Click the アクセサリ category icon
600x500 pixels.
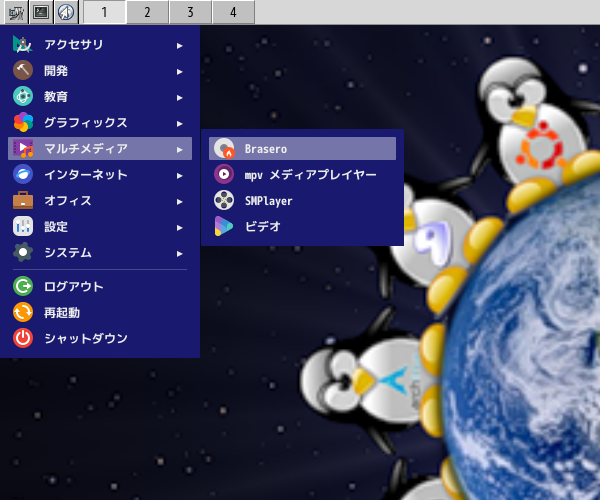pos(23,44)
